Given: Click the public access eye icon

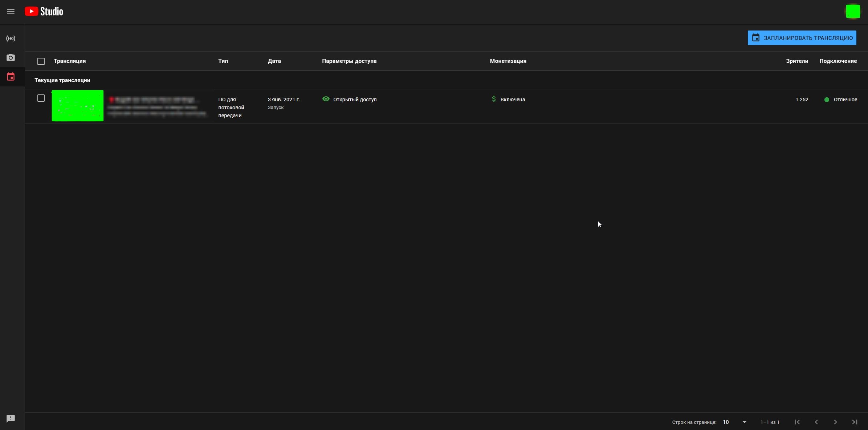Looking at the screenshot, I should 326,99.
